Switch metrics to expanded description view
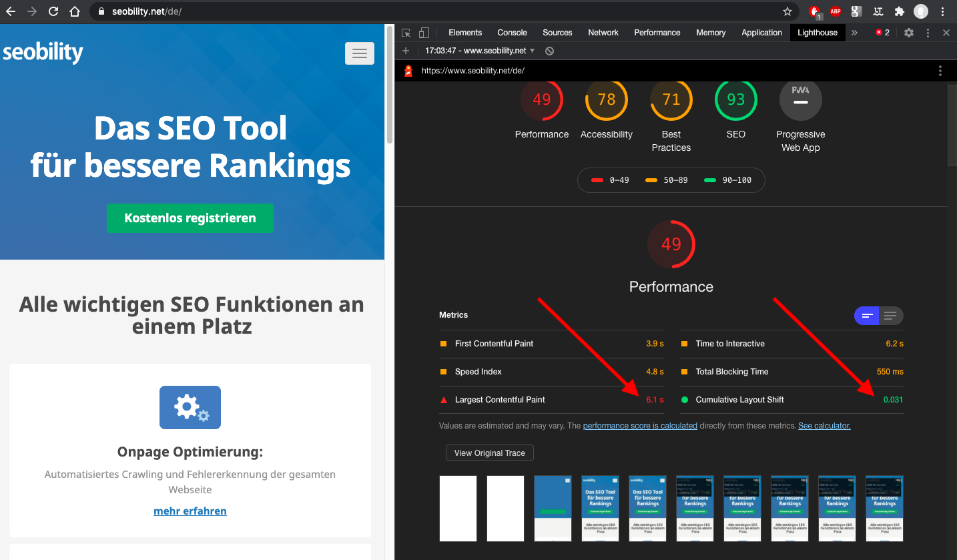The height and width of the screenshot is (560, 957). click(x=891, y=316)
